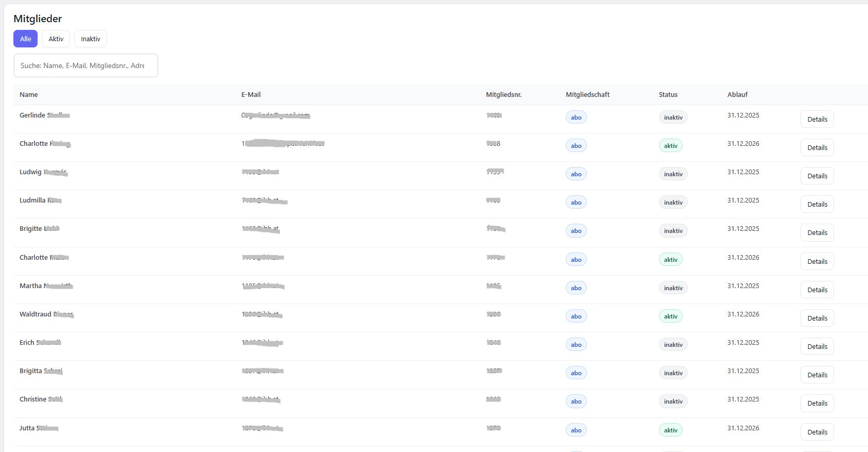
Task: Open Details for Brigitta
Action: tap(817, 375)
